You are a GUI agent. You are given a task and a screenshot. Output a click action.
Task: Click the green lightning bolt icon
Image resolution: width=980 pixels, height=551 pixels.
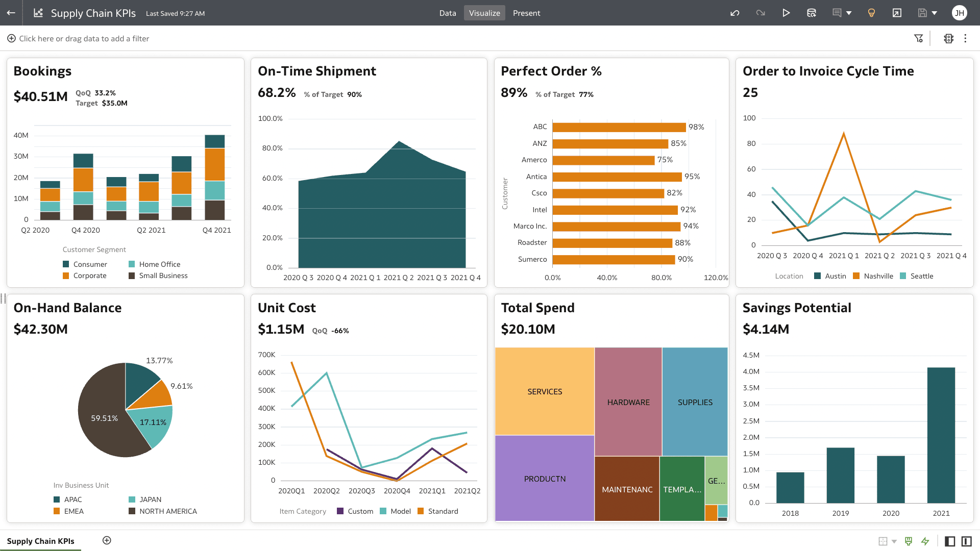coord(925,541)
